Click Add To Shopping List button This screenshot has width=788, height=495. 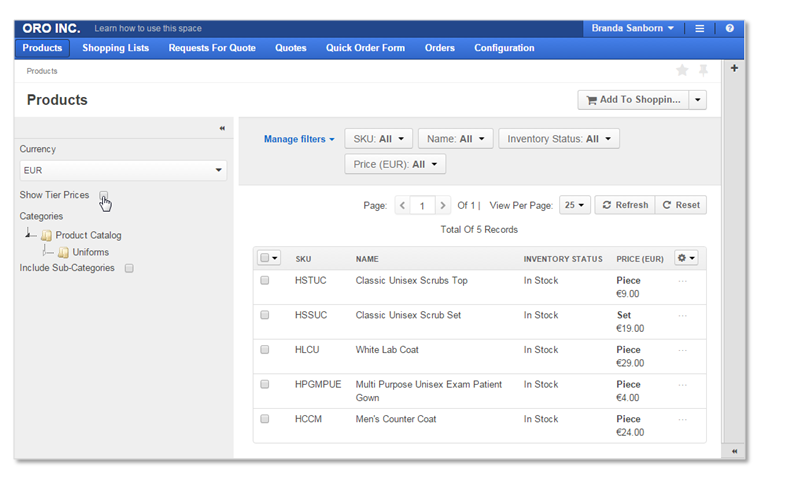pyautogui.click(x=633, y=100)
